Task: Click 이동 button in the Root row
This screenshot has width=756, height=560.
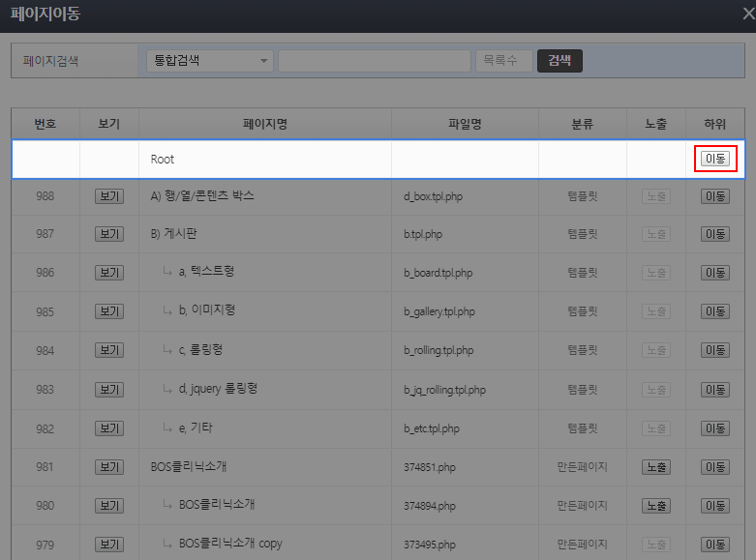Action: coord(715,159)
